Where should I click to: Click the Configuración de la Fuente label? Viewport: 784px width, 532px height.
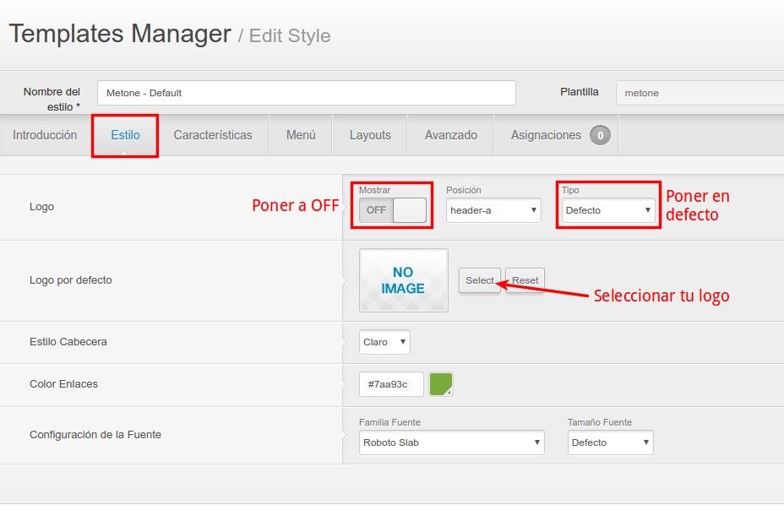pyautogui.click(x=95, y=435)
